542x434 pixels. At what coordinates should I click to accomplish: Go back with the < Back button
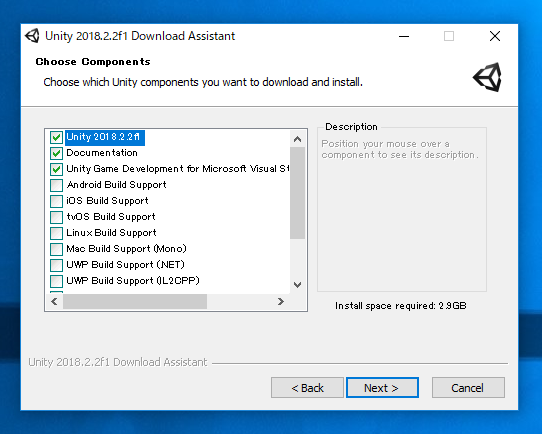(x=307, y=388)
